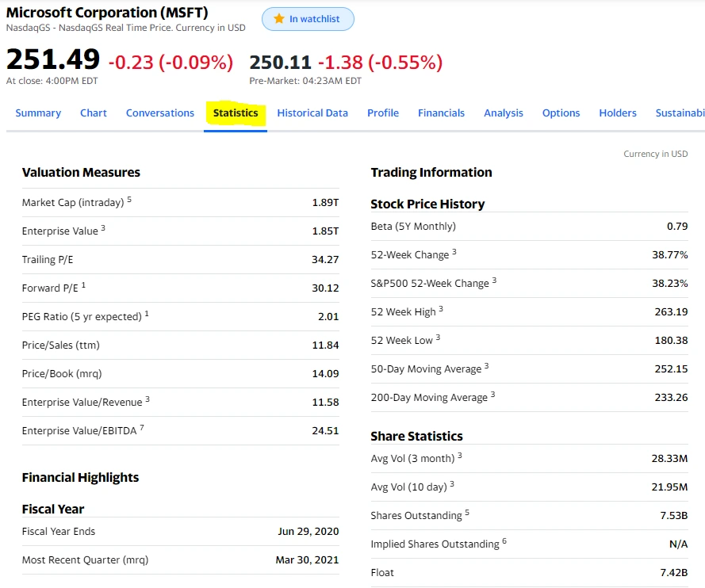705x588 pixels.
Task: Click the Enterprise Value/EBITDA value 24.51
Action: tap(325, 431)
